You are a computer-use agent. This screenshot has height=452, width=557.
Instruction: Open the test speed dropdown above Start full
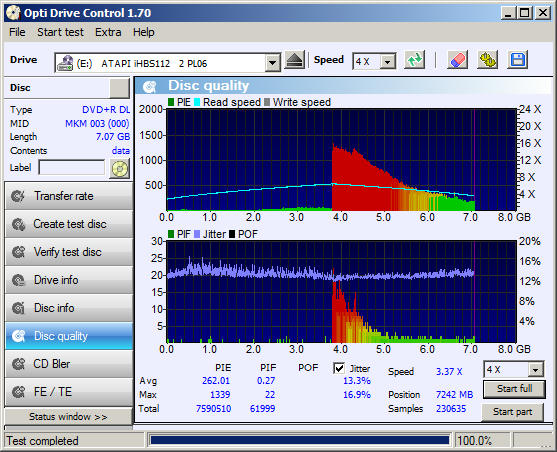tap(535, 370)
